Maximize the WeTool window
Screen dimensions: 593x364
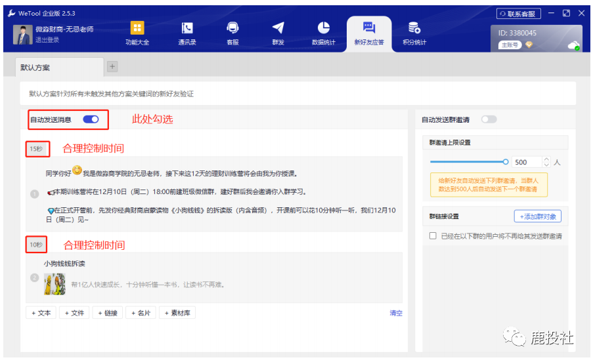coord(566,13)
